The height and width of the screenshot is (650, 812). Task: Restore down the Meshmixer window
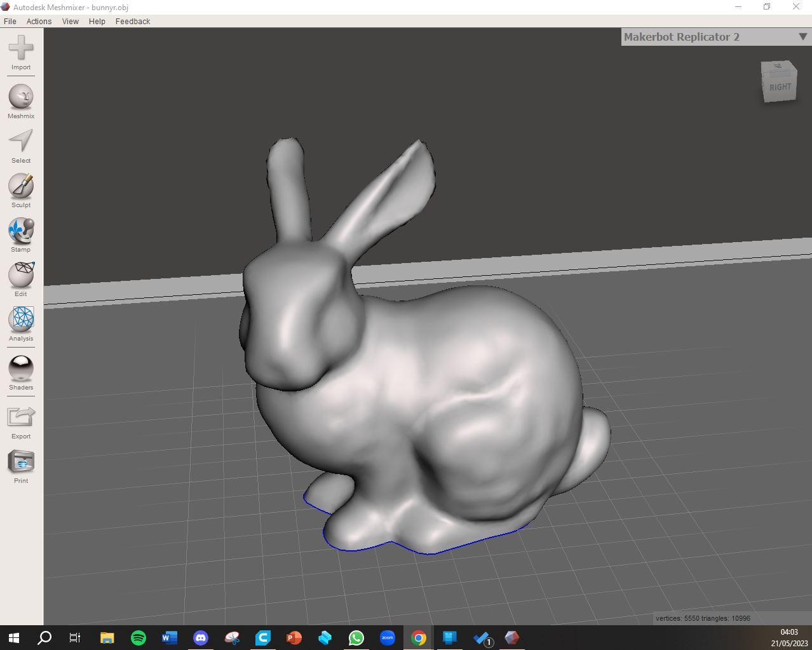(767, 7)
